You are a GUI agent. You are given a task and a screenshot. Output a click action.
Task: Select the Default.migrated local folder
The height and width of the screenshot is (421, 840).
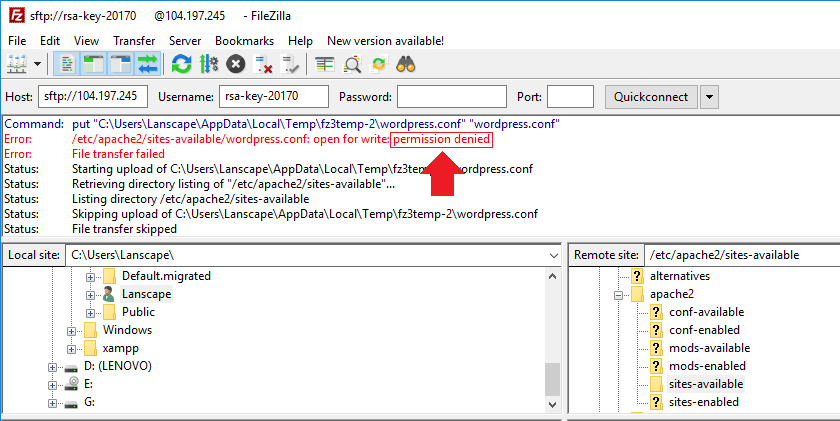point(166,276)
